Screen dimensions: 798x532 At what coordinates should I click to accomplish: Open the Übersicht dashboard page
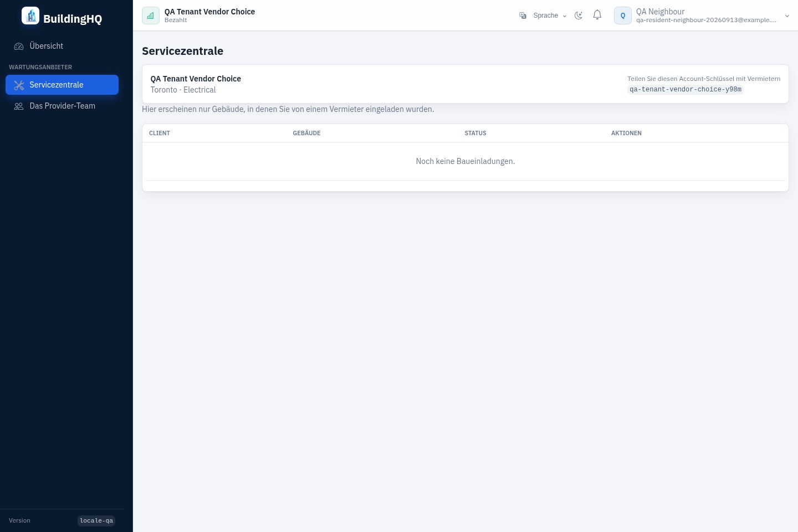coord(62,46)
